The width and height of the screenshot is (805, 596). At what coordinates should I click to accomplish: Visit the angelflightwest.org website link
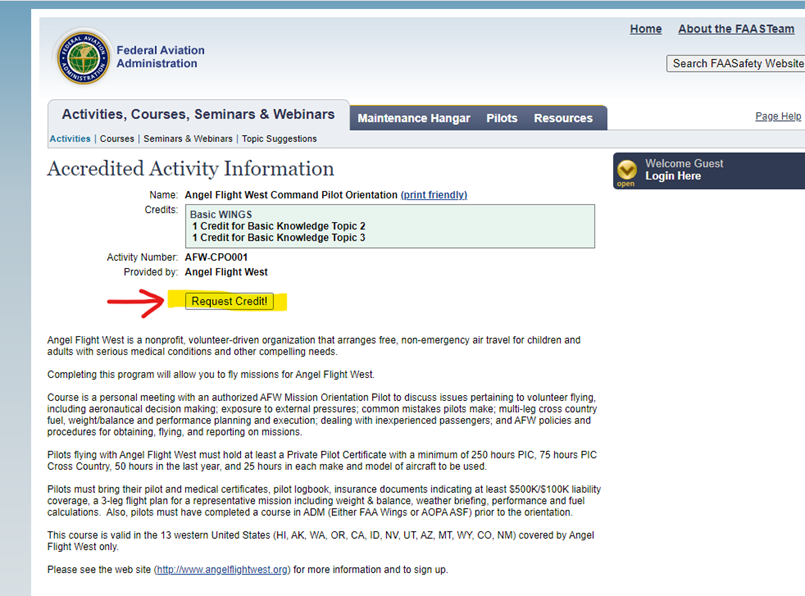click(222, 570)
